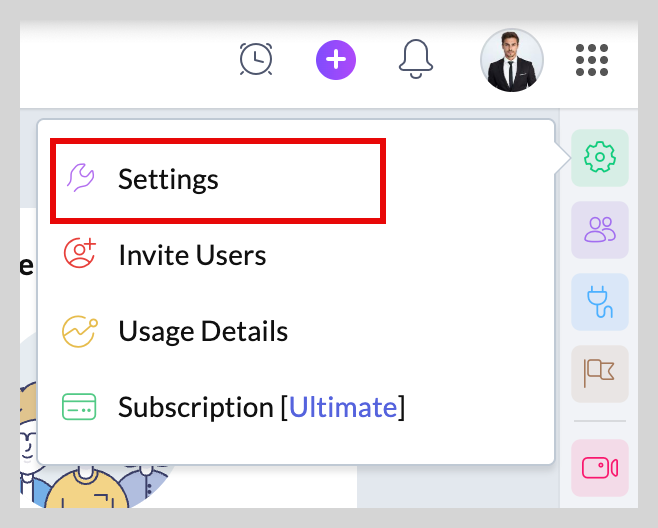Select Settings from the menu
658x528 pixels.
pyautogui.click(x=218, y=180)
